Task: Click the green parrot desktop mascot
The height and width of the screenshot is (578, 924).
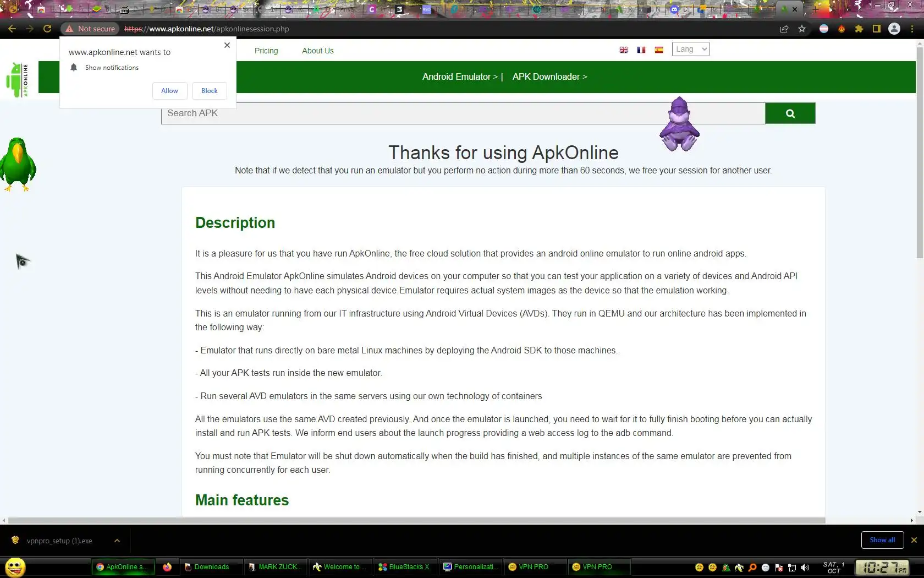Action: coord(18,164)
